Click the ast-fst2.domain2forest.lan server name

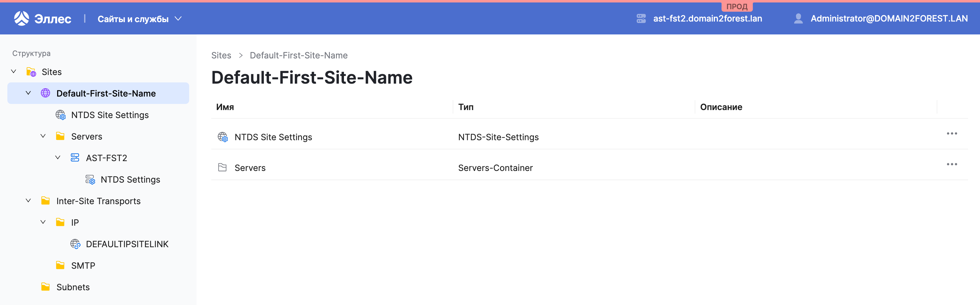click(x=707, y=18)
